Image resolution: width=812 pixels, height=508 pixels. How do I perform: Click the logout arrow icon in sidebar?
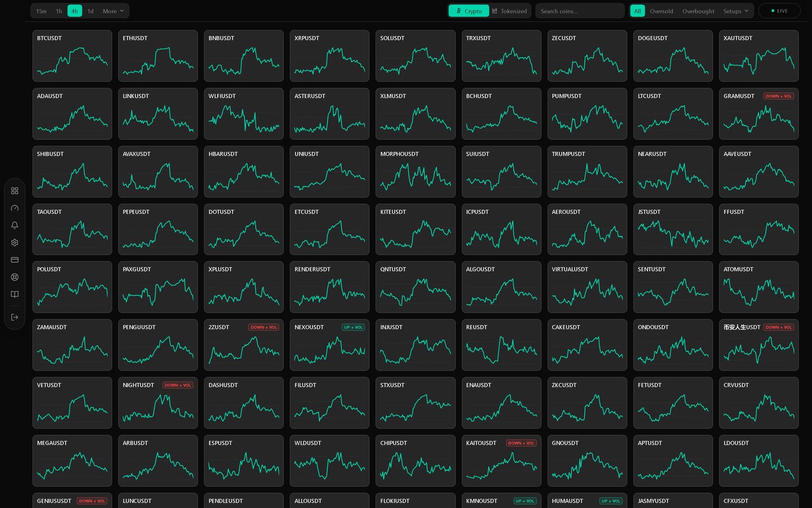coord(15,317)
